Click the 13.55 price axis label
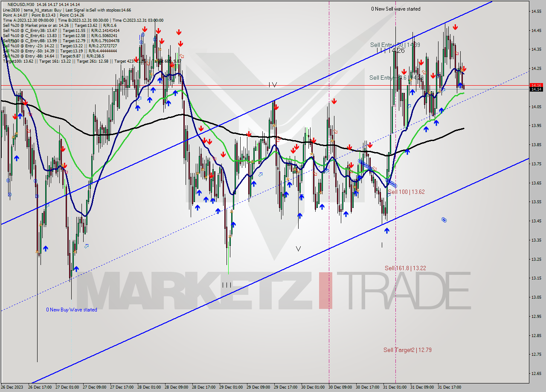 (x=537, y=202)
